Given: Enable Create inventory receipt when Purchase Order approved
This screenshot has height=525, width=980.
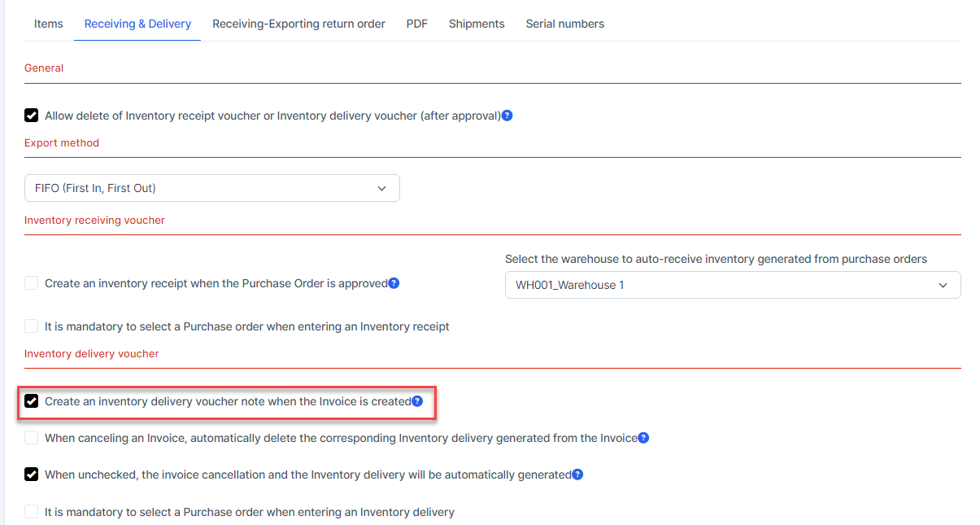Looking at the screenshot, I should tap(32, 283).
